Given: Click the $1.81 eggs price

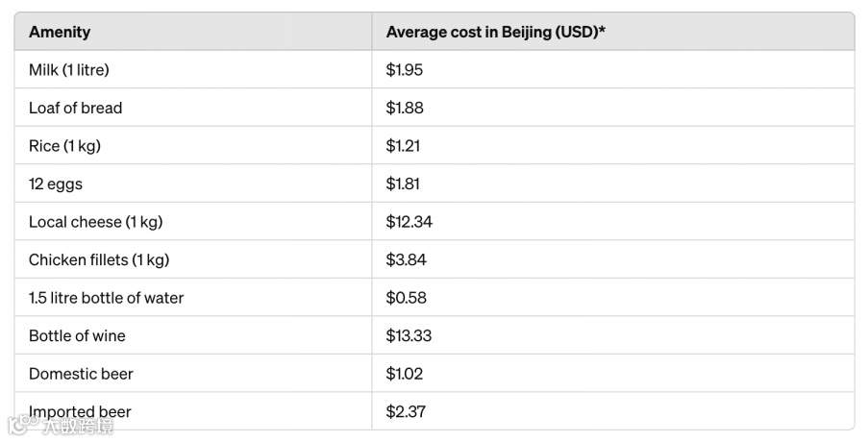Looking at the screenshot, I should pyautogui.click(x=403, y=184).
